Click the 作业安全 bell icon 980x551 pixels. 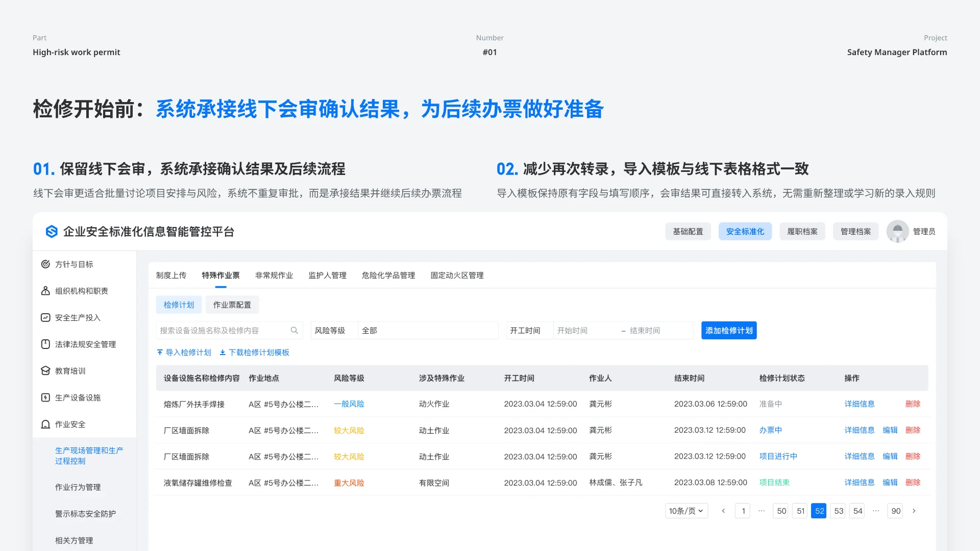(45, 424)
